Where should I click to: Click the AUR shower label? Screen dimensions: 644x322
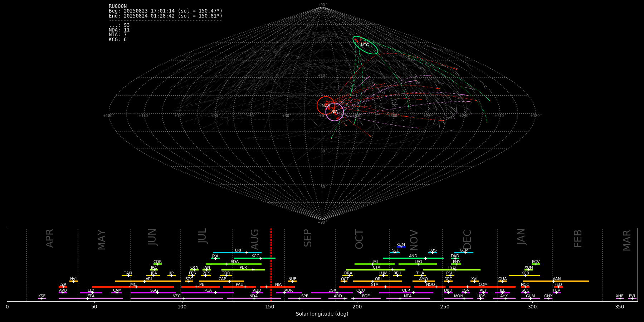[x=289, y=291]
